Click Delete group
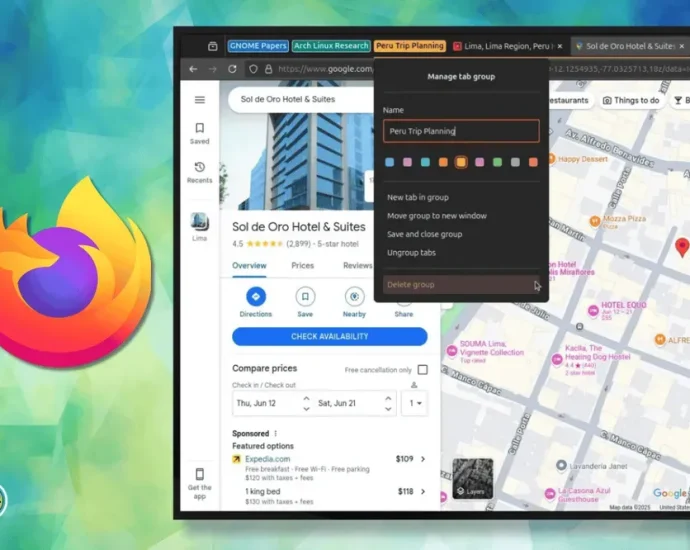Screen dimensions: 690x550 (x=461, y=285)
